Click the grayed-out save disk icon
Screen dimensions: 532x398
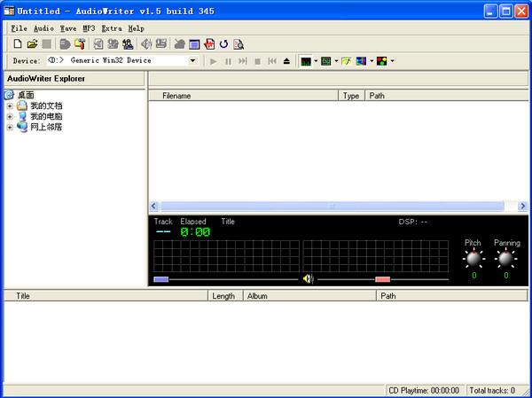46,43
